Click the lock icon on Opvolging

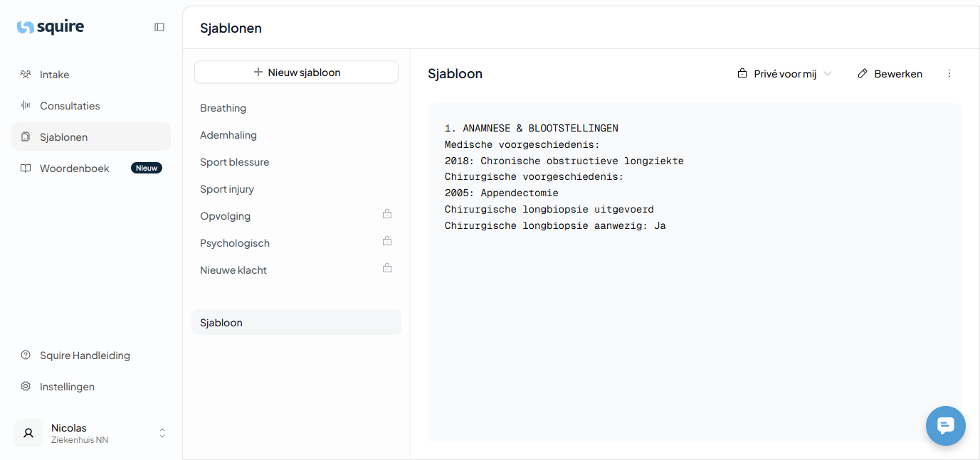point(387,214)
